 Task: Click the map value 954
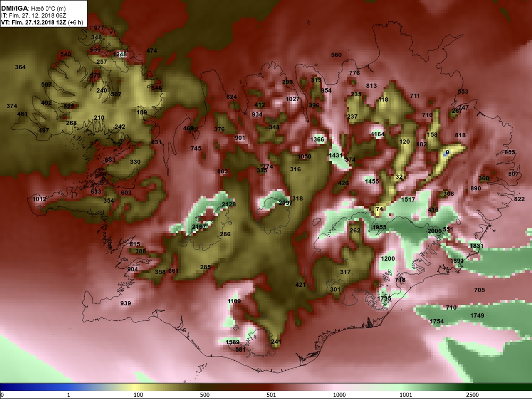(326, 90)
